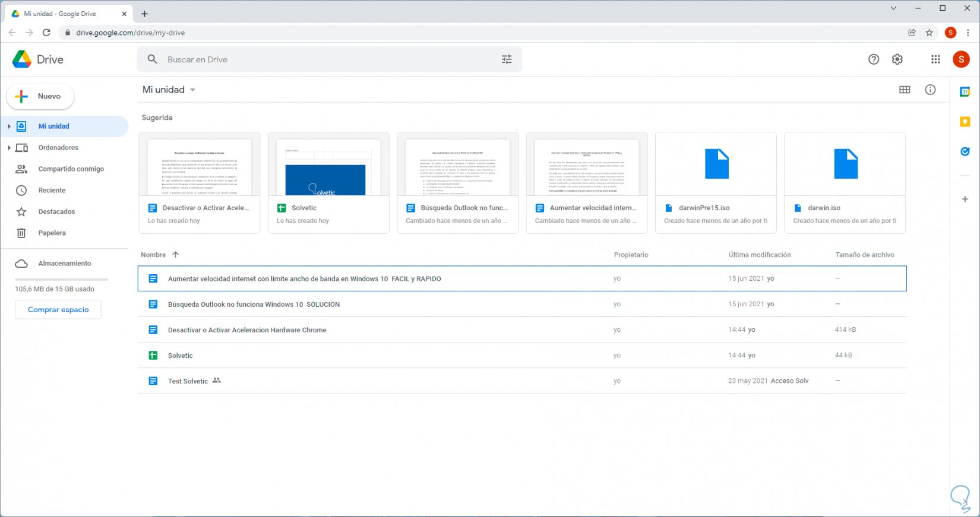This screenshot has height=517, width=980.
Task: Open the Settings gear icon
Action: tap(897, 59)
